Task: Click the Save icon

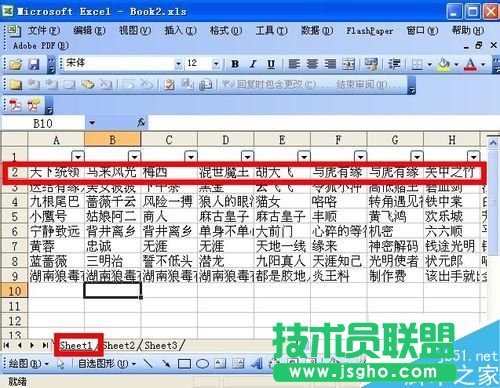Action: pyautogui.click(x=34, y=64)
